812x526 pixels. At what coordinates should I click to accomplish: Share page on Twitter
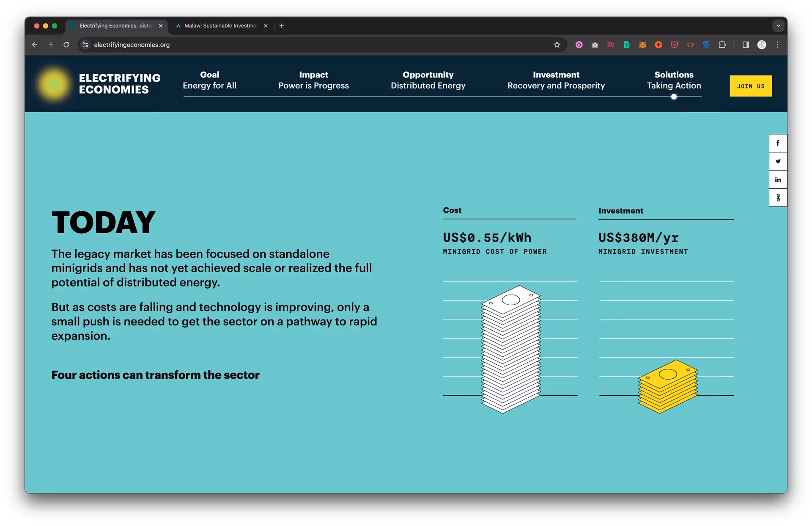(x=777, y=161)
